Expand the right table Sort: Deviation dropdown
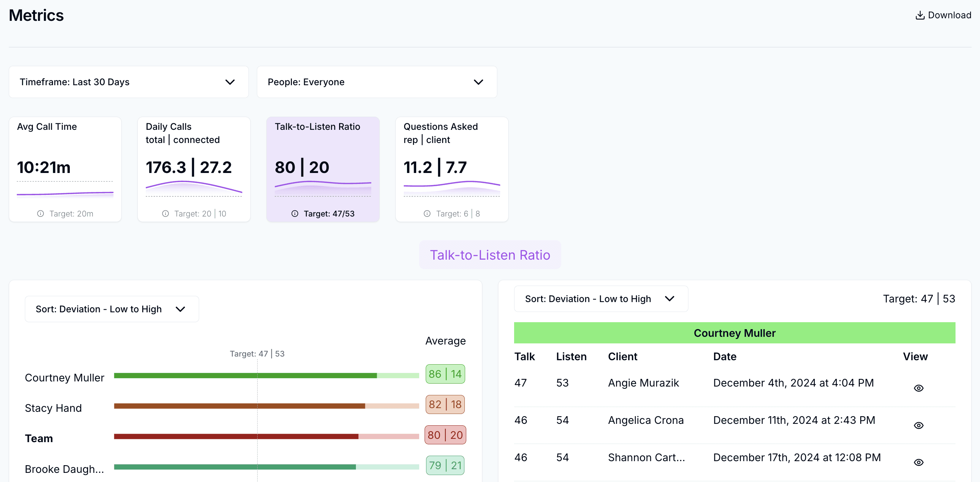Screen dimensions: 980x482 [x=601, y=299]
